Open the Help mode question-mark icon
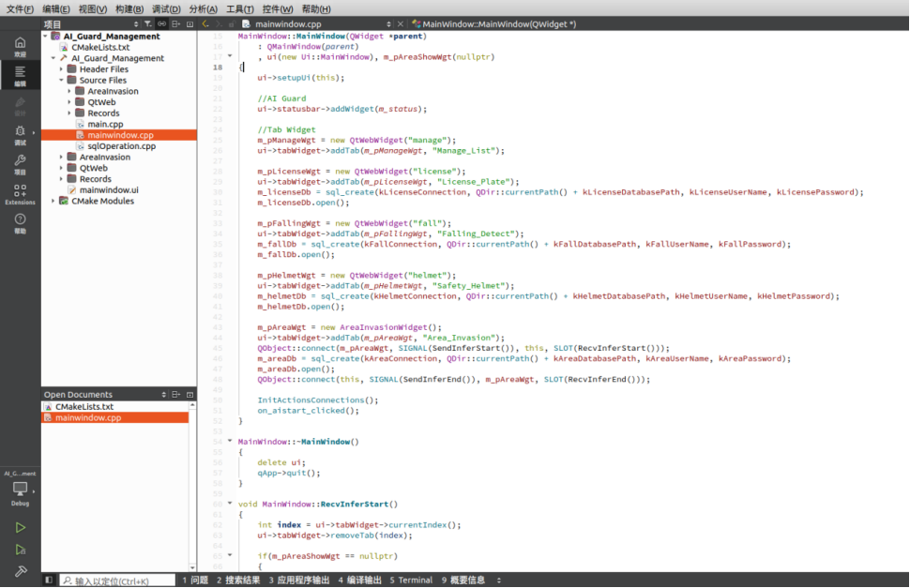This screenshot has height=588, width=910. pos(21,222)
